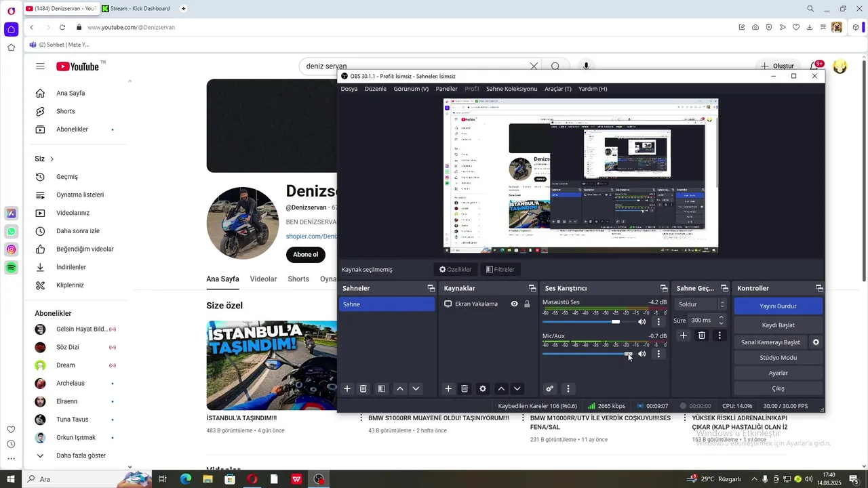Mute the Masaüstü Ses channel
The image size is (868, 488).
(x=642, y=322)
